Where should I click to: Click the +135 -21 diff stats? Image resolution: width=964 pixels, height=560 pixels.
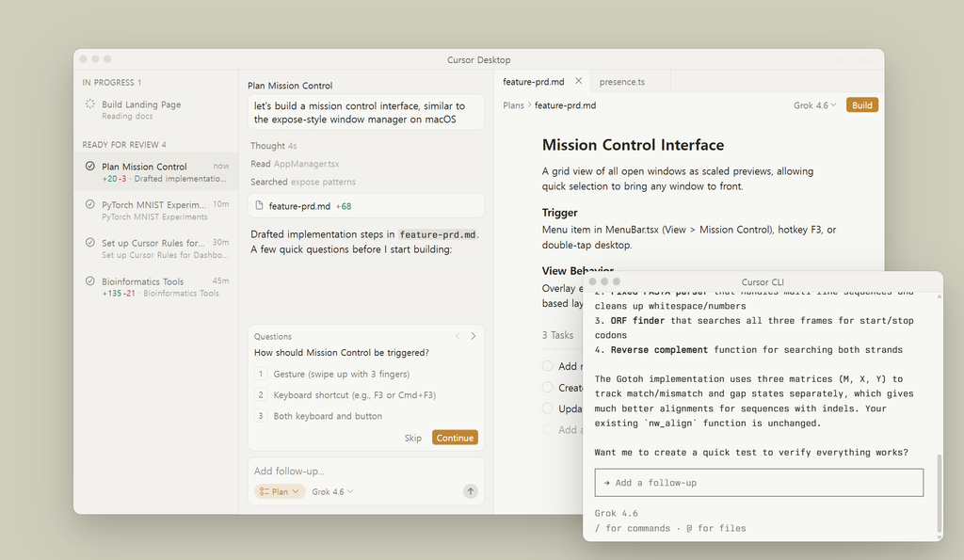pos(119,294)
